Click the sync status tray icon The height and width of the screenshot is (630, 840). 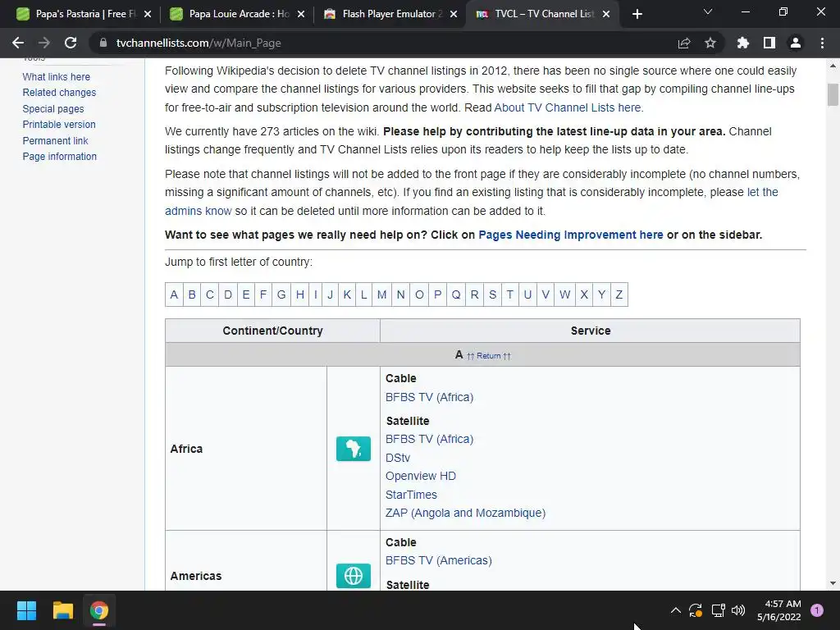696,610
